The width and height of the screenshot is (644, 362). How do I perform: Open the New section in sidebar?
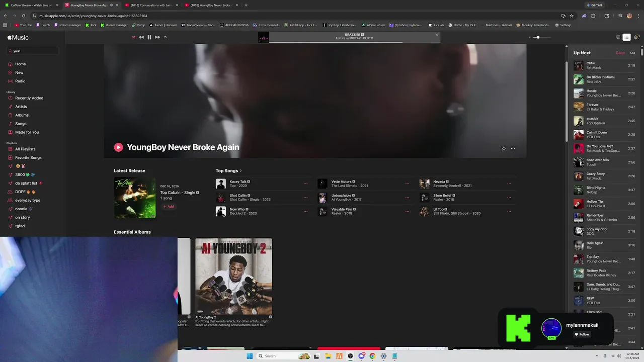coord(19,72)
